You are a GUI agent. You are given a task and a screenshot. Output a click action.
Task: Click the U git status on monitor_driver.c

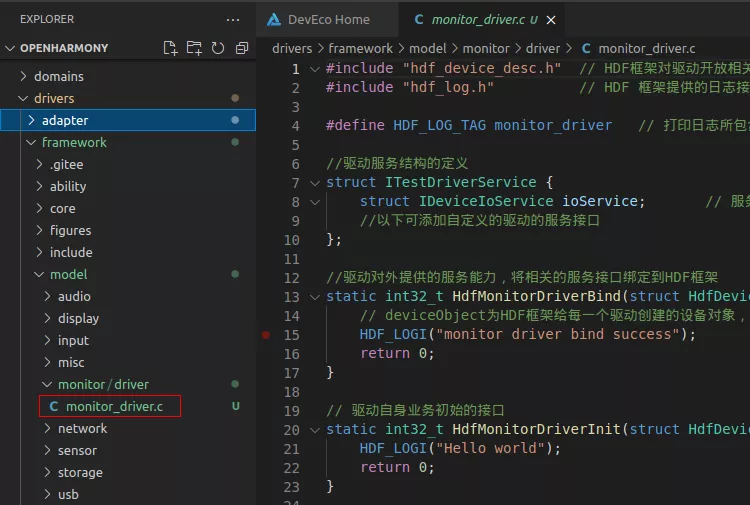(235, 406)
